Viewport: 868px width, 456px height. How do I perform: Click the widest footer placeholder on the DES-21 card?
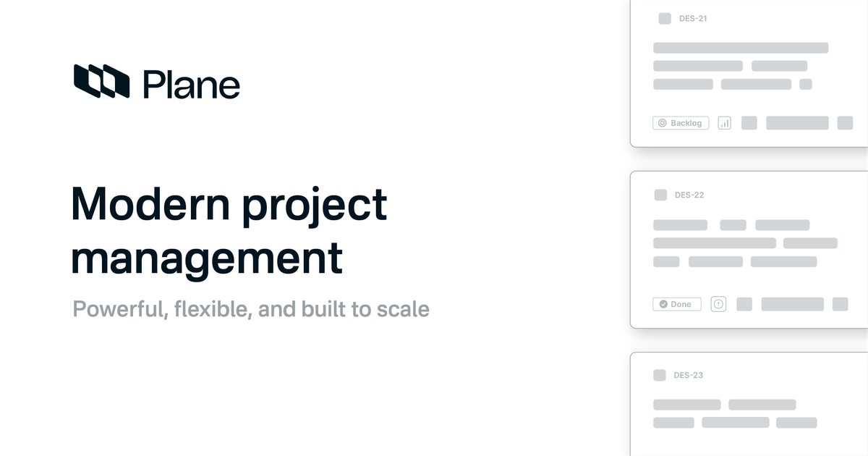(797, 123)
